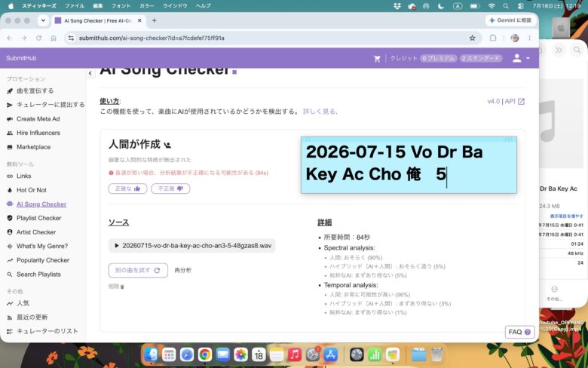588x368 pixels.
Task: Play the uploaded wav file
Action: coord(117,246)
